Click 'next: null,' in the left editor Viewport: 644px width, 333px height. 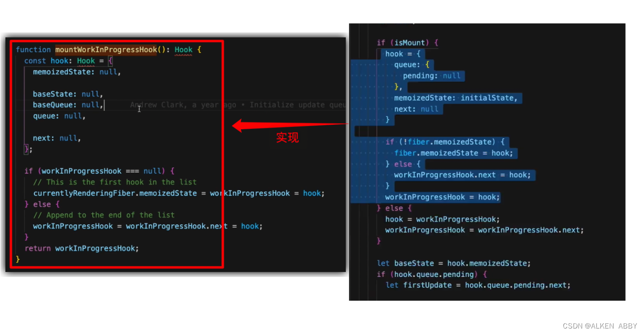(57, 138)
